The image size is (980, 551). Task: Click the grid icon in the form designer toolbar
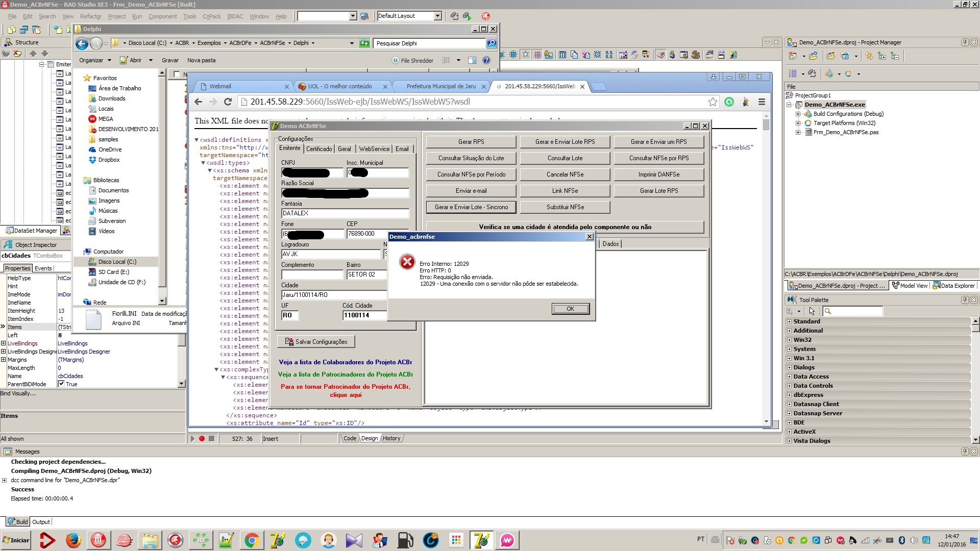(x=537, y=55)
